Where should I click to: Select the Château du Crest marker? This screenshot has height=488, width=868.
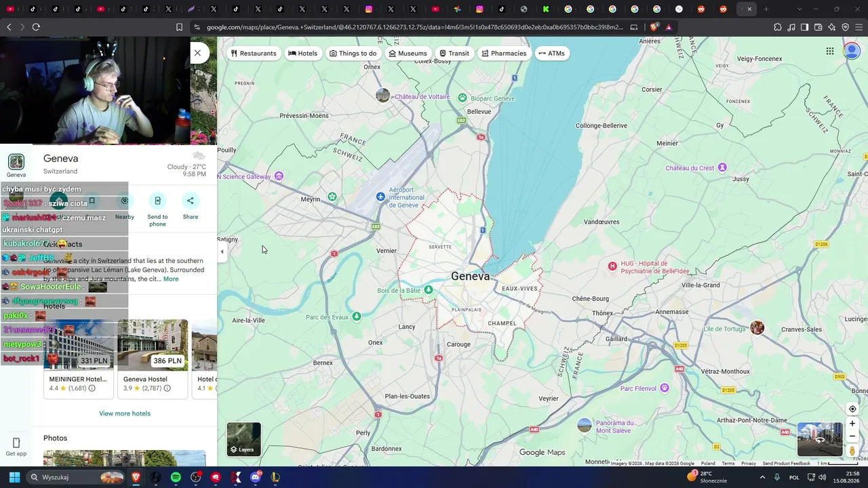723,167
